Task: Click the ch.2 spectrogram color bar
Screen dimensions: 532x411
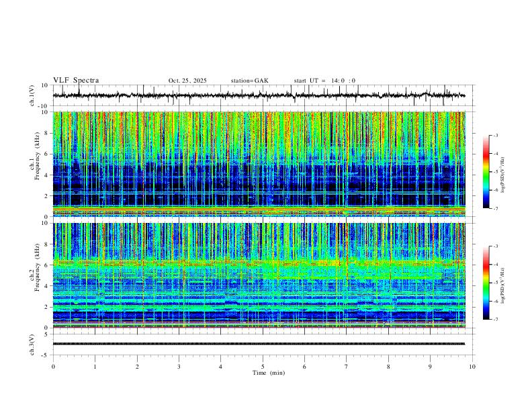Action: [x=486, y=283]
